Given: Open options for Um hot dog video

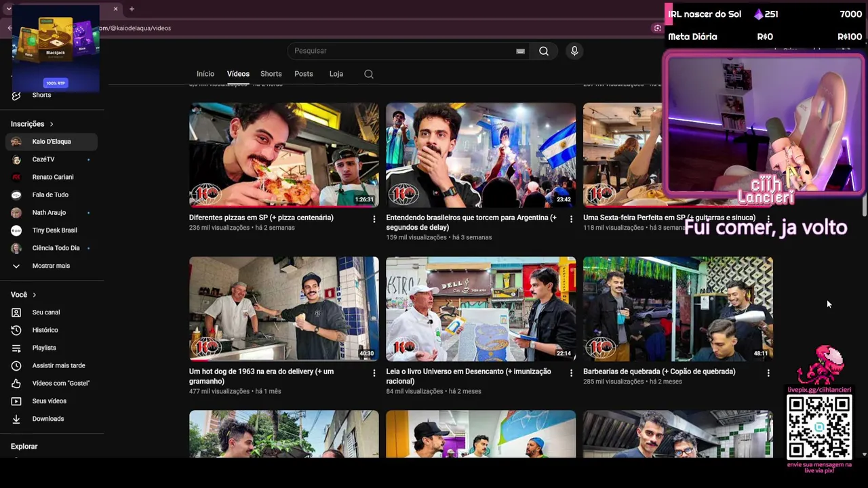Looking at the screenshot, I should (374, 373).
